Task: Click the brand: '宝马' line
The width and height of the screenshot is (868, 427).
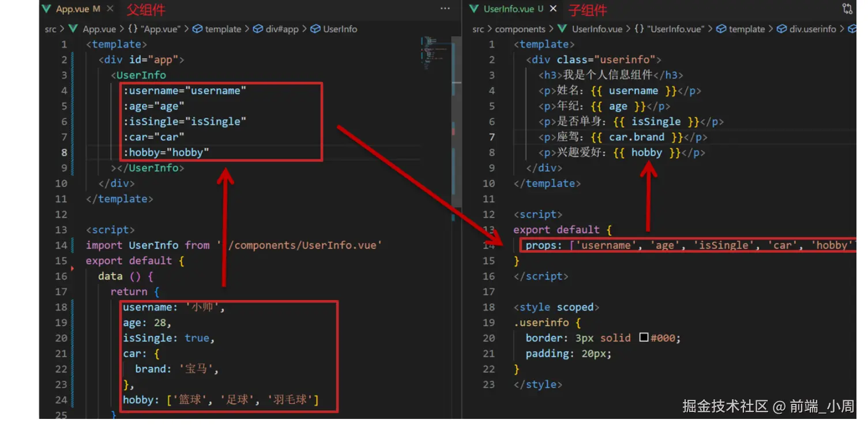Action: point(177,369)
